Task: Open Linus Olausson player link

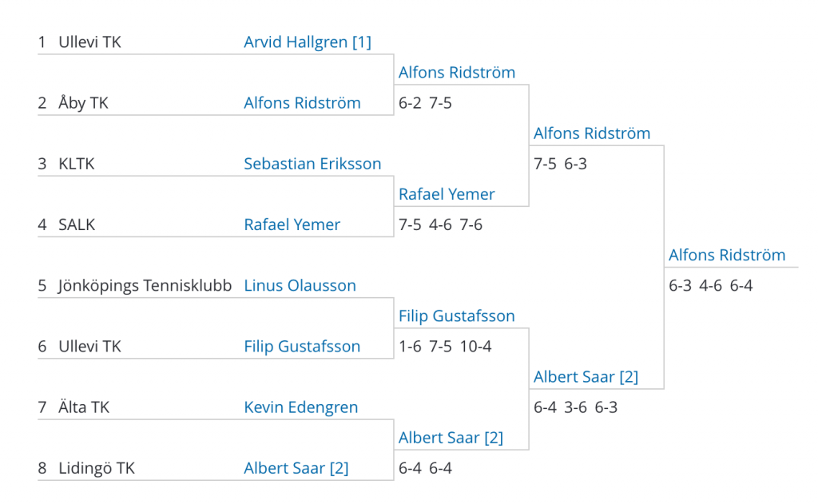Action: [x=300, y=285]
